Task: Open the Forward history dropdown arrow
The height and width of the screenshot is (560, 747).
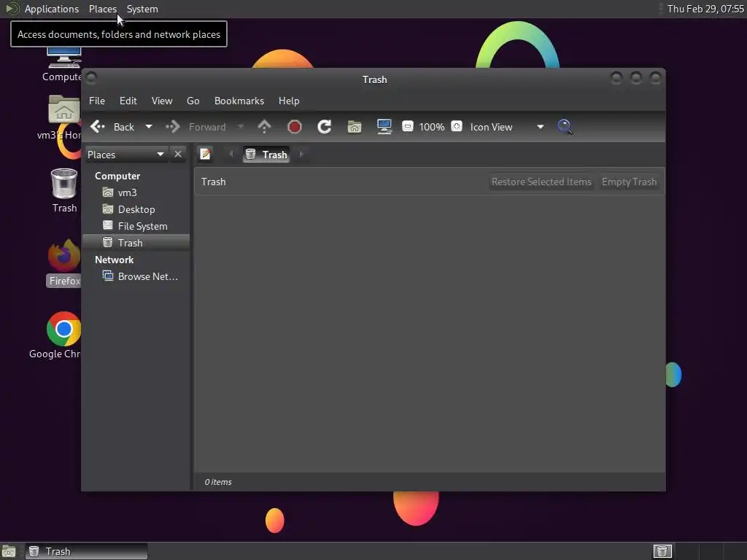Action: [x=241, y=127]
